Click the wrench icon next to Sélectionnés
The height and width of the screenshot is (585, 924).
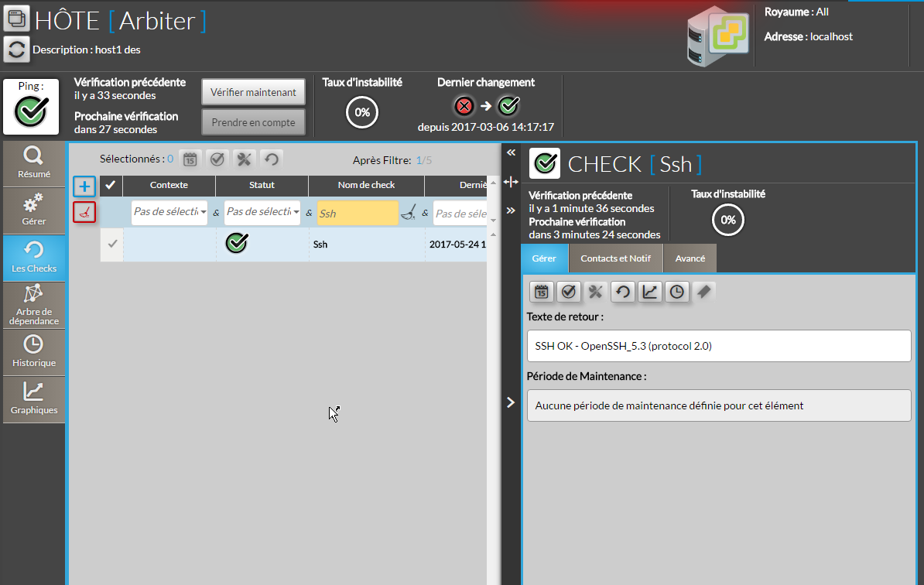pos(244,159)
